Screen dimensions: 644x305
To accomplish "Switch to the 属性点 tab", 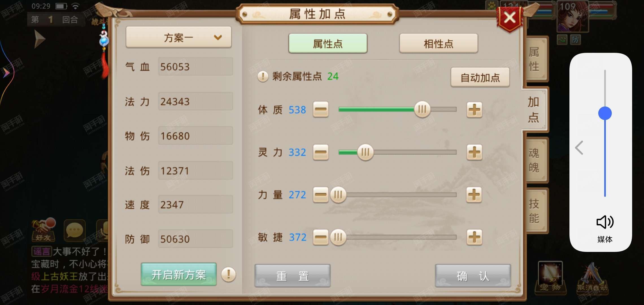I will pyautogui.click(x=328, y=43).
